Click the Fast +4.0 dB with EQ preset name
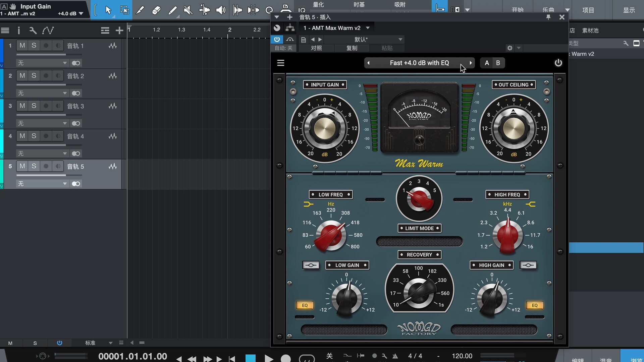644x362 pixels. point(419,63)
